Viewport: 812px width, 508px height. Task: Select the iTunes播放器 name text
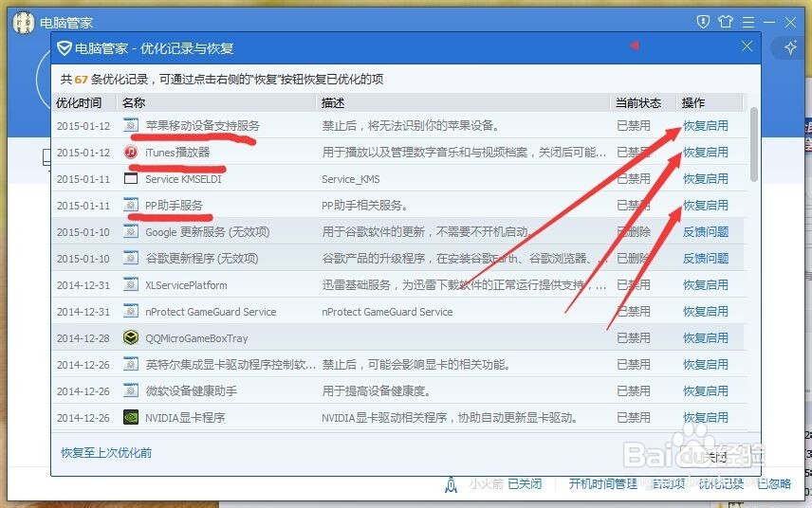pos(177,152)
